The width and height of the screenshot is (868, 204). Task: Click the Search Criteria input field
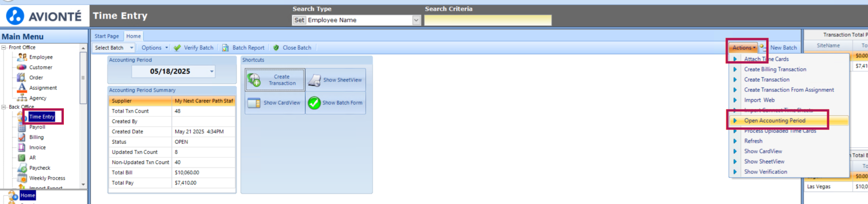[x=488, y=20]
